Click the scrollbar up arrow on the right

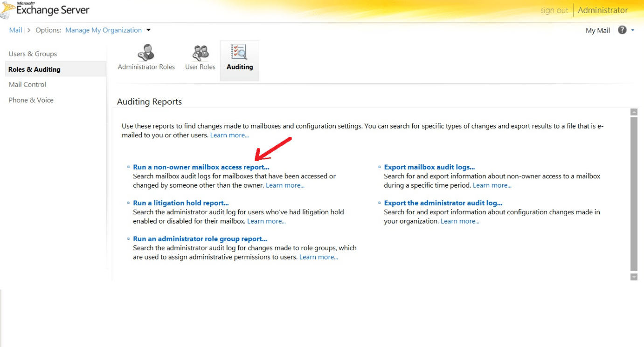[634, 111]
